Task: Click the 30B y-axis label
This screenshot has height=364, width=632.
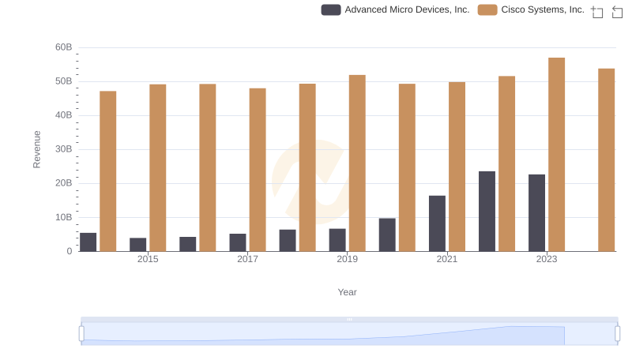Action: pyautogui.click(x=64, y=149)
